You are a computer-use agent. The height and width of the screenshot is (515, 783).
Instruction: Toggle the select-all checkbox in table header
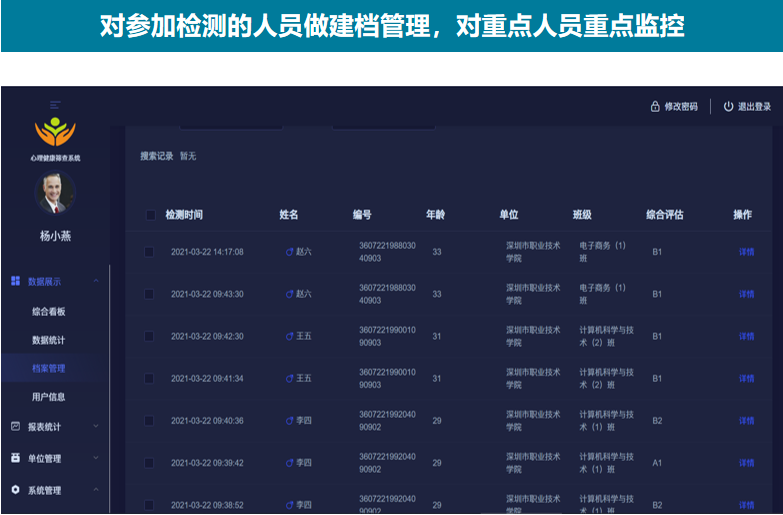tap(150, 215)
